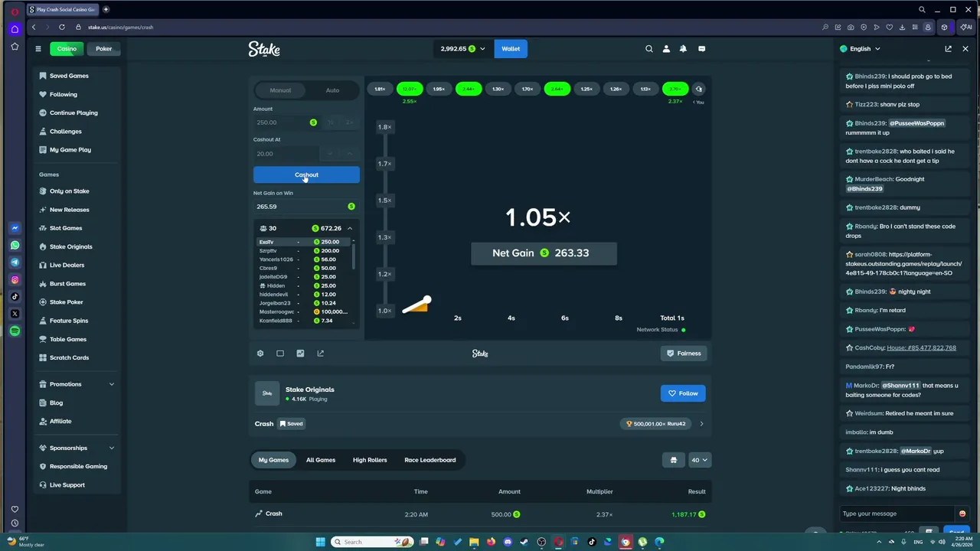980x551 pixels.
Task: Toggle the Saved bookmark next to Crash
Action: [291, 424]
